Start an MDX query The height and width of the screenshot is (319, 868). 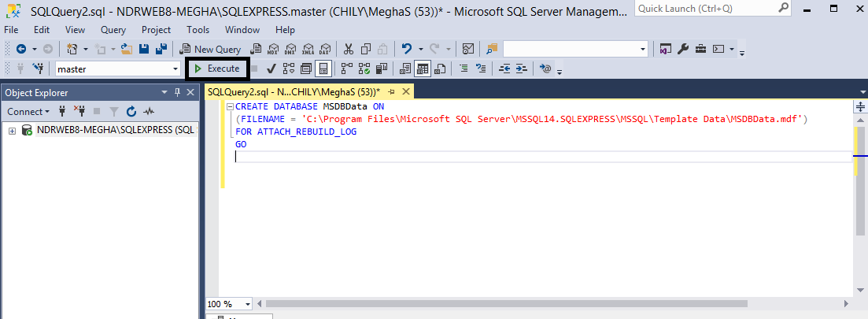pyautogui.click(x=274, y=50)
